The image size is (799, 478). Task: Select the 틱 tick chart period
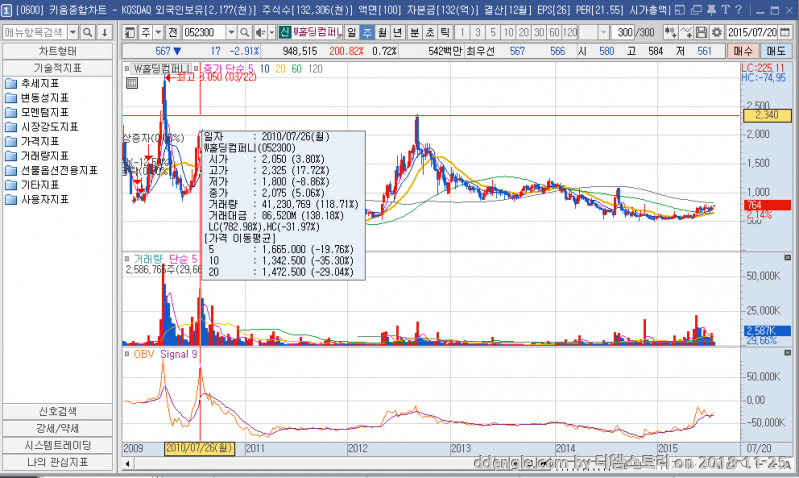tap(445, 33)
